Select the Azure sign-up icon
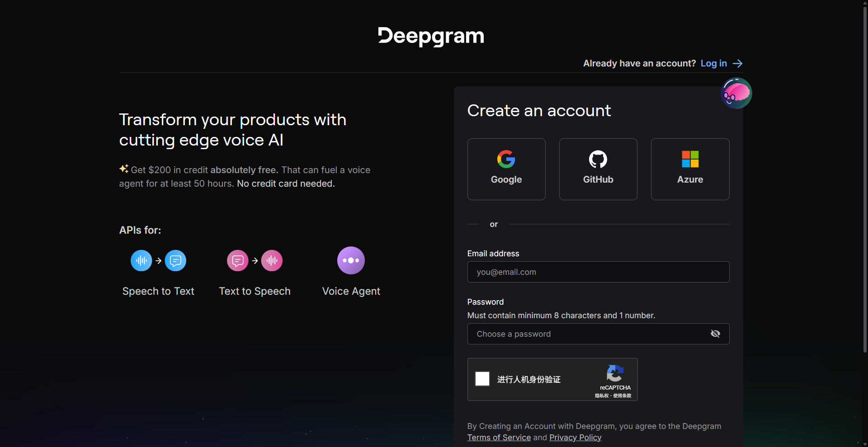868x447 pixels. [x=689, y=159]
